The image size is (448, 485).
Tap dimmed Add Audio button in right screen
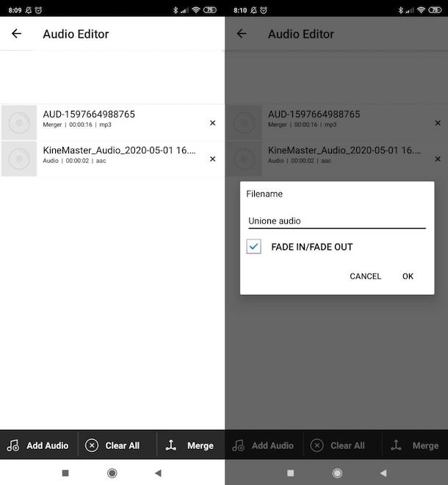tap(263, 445)
